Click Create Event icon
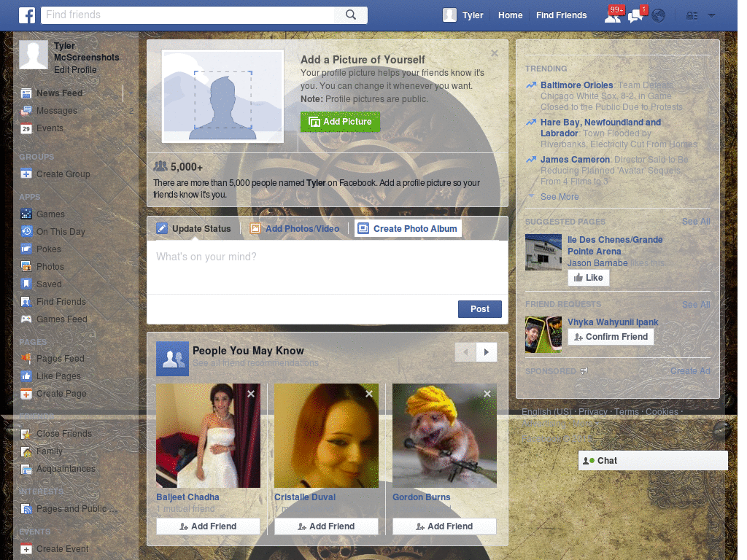The height and width of the screenshot is (560, 747). pyautogui.click(x=26, y=548)
